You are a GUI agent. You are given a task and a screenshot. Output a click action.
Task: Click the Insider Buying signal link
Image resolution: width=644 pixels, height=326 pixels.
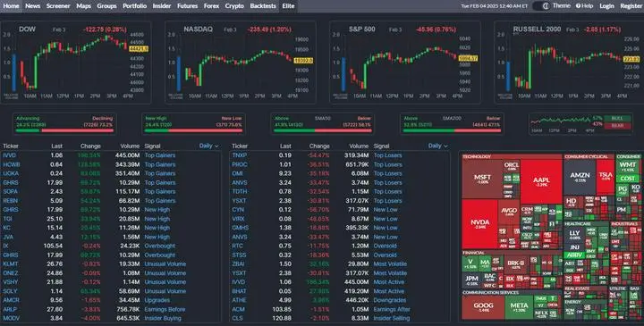tap(163, 318)
